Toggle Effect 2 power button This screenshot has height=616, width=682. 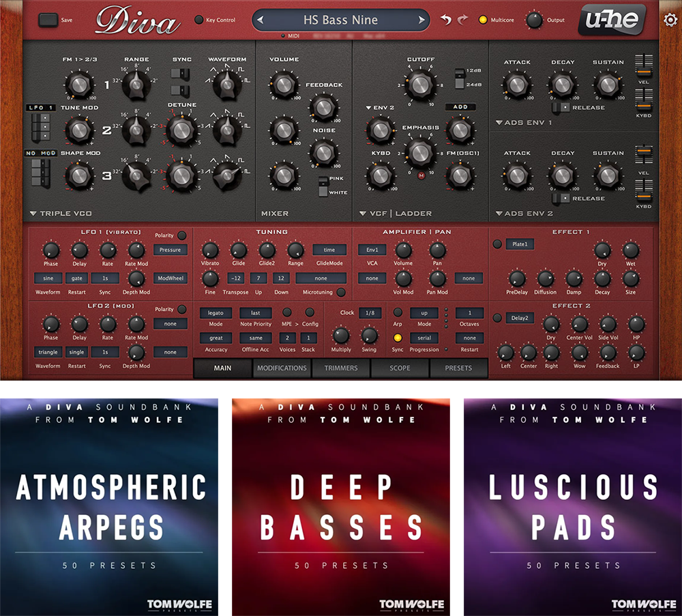[497, 318]
